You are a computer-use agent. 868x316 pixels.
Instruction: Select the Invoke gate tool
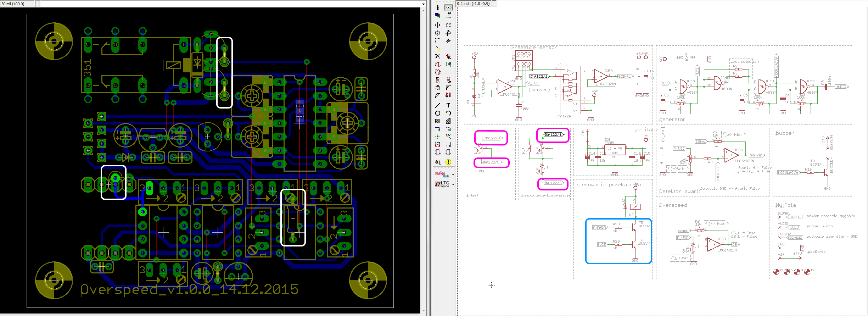448,95
